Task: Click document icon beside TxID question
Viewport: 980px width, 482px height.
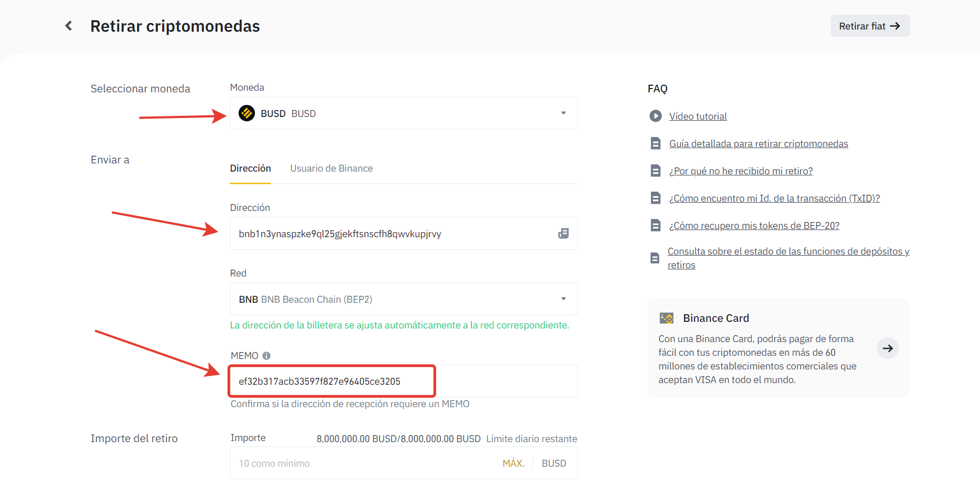Action: coord(655,198)
